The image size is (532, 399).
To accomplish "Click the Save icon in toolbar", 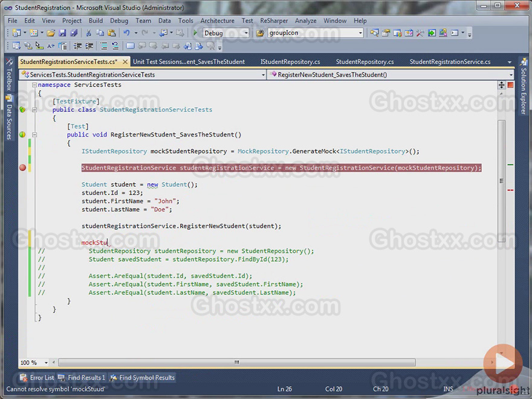I will pyautogui.click(x=62, y=33).
